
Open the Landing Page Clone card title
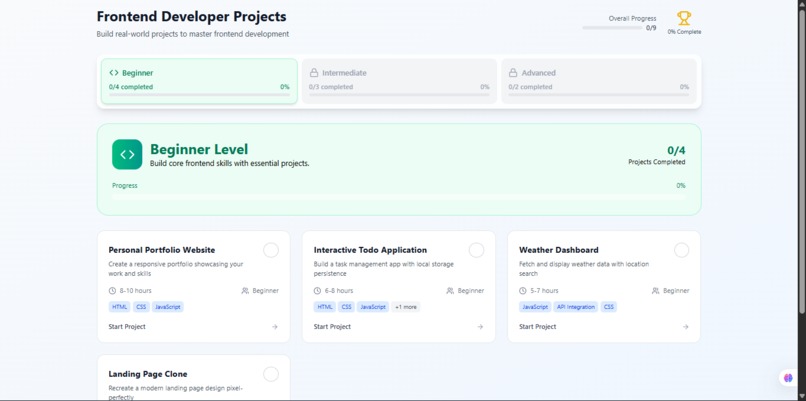pyautogui.click(x=148, y=374)
